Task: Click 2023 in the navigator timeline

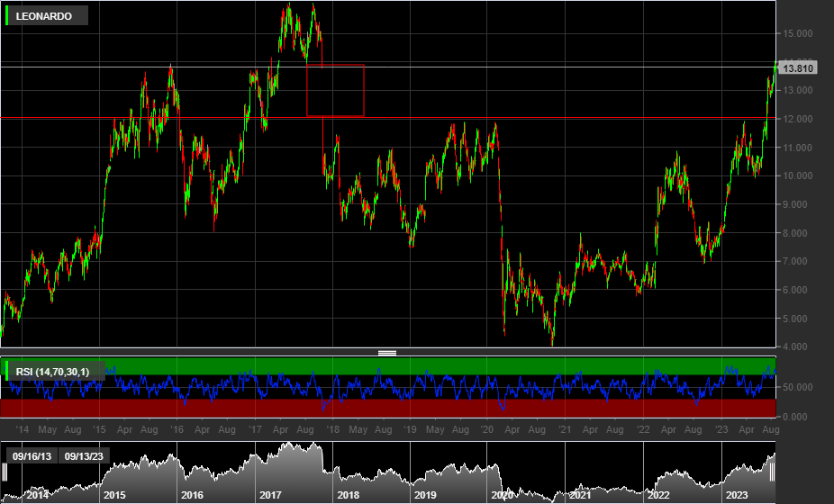Action: [737, 495]
